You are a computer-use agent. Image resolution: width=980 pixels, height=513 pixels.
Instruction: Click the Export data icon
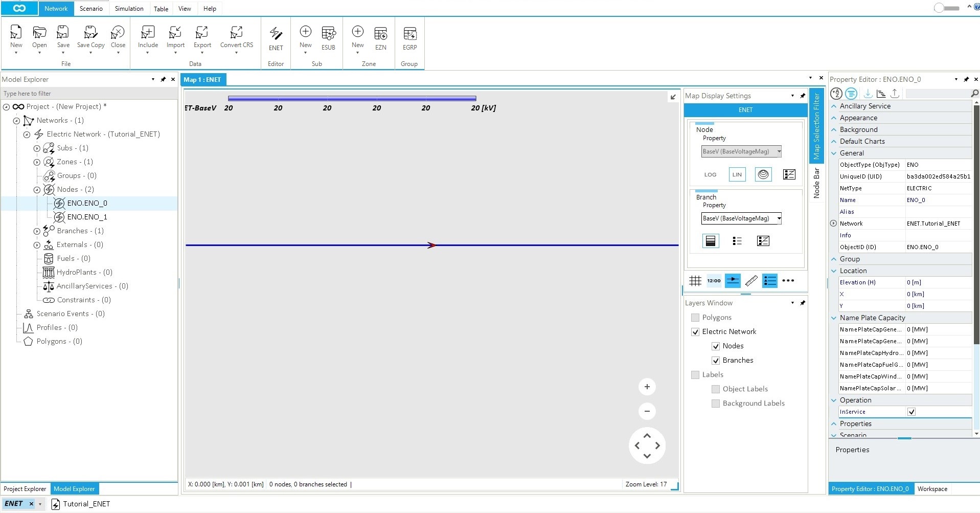202,33
